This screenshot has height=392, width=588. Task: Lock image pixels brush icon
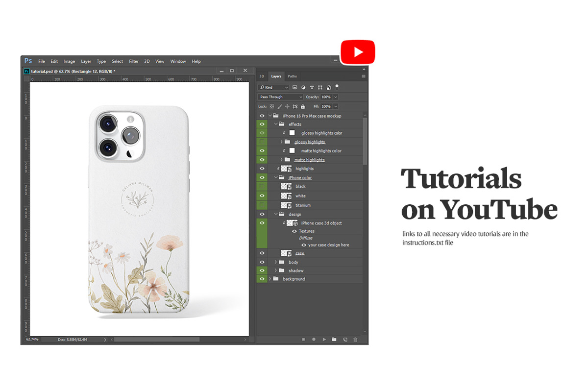point(280,106)
